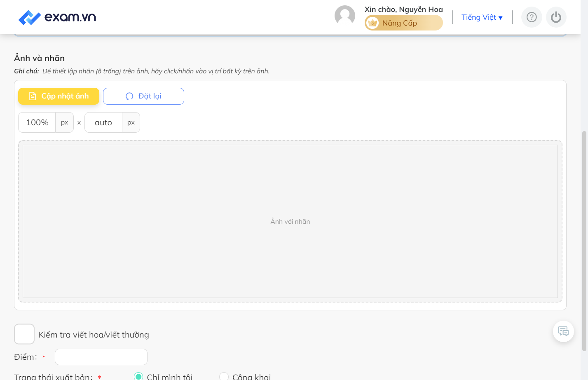Click the power logout icon
The width and height of the screenshot is (588, 380).
556,17
